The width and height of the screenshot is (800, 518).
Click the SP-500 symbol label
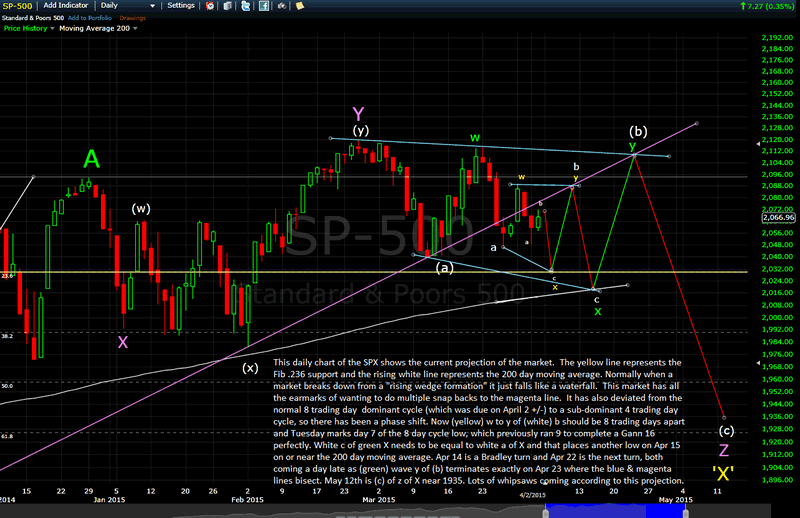tap(17, 6)
